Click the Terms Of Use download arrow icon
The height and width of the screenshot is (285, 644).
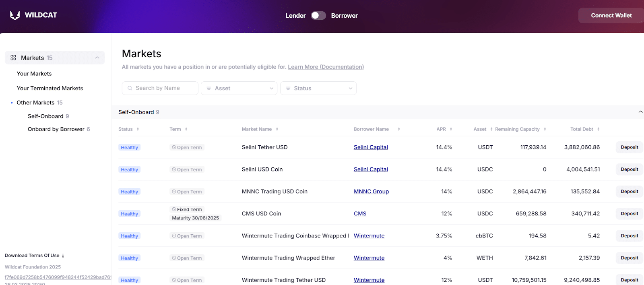click(x=63, y=256)
